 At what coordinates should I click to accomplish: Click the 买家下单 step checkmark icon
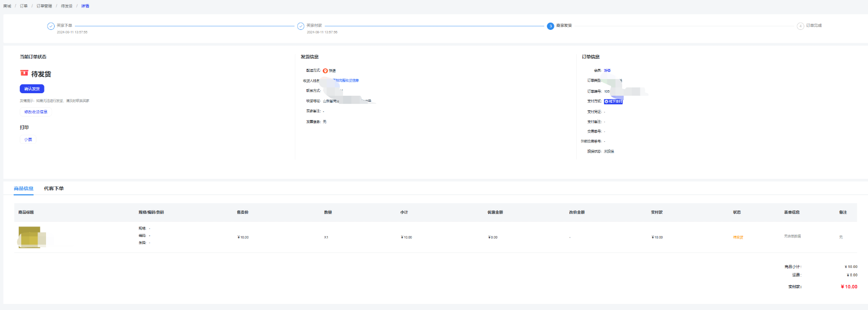[51, 26]
